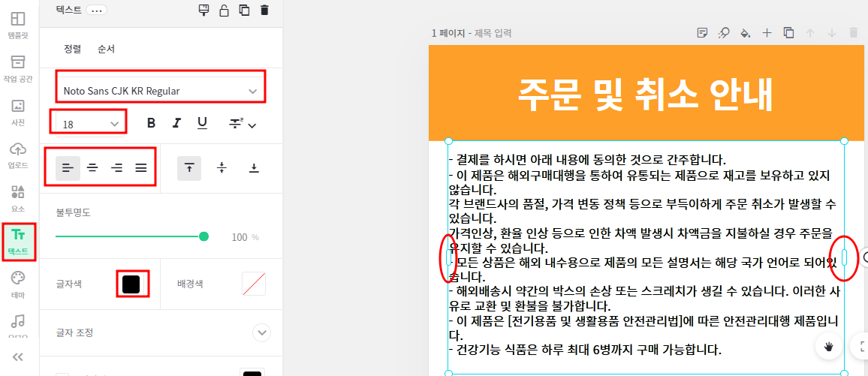Click the right-middle handle of the text box
The image size is (868, 376).
pos(844,257)
